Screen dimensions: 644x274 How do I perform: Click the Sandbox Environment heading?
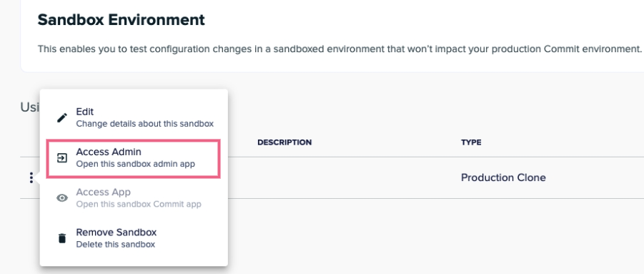point(122,20)
